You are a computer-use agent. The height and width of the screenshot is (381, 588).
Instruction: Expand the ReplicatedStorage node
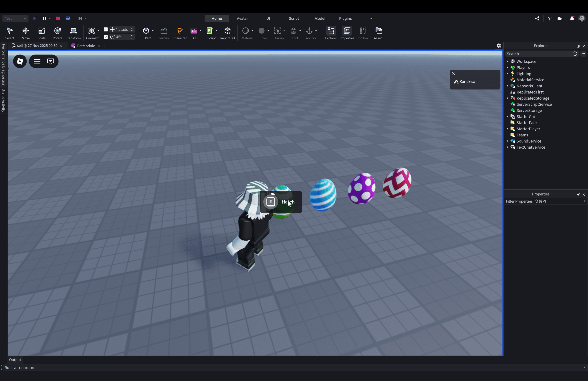click(x=508, y=98)
